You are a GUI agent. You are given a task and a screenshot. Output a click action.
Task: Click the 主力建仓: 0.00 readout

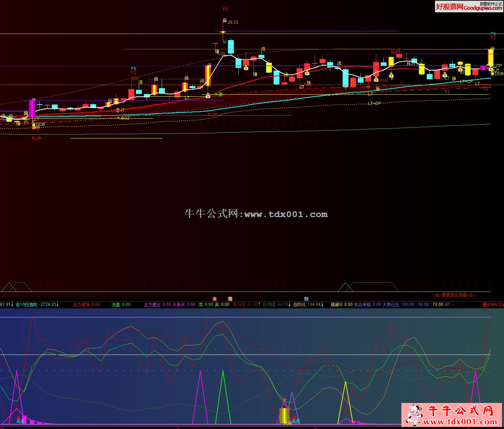pyautogui.click(x=157, y=305)
